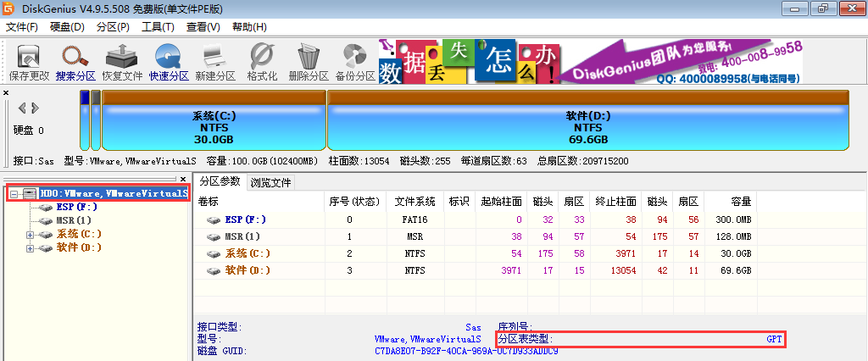Select the 软件(D:) partition bar in disk map
Viewport: 868px width, 361px height.
pos(587,127)
